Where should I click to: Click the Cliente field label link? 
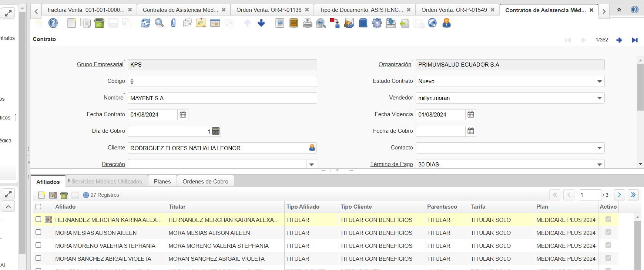click(x=116, y=148)
